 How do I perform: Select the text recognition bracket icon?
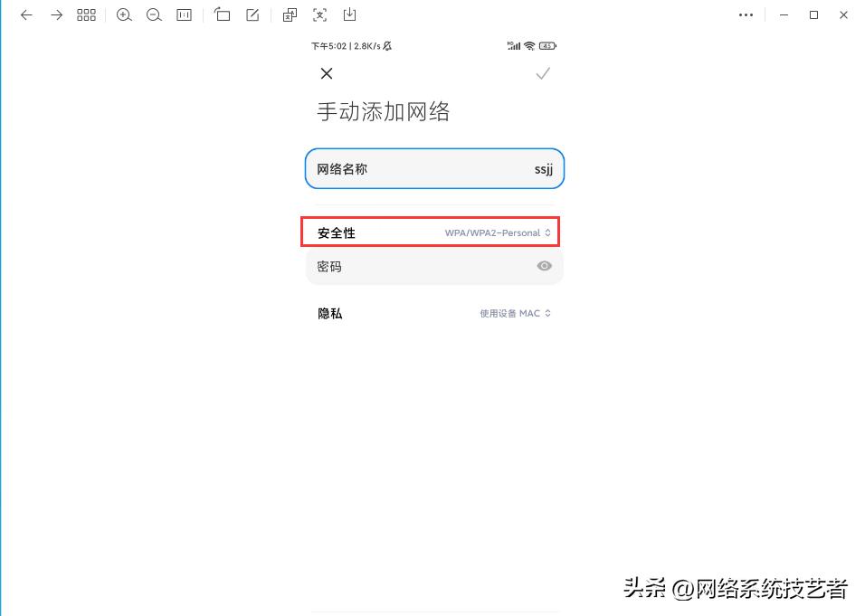[319, 14]
